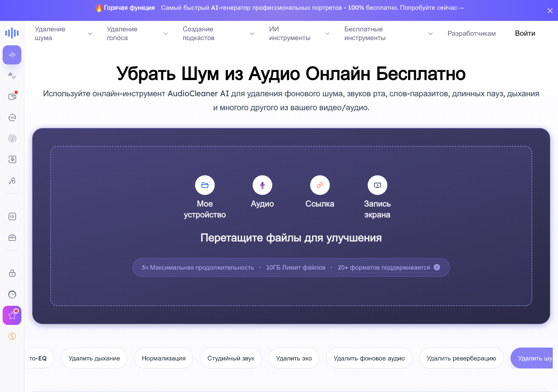The image size is (558, 392).
Task: Expand the Удаление голоса menu
Action: point(137,34)
